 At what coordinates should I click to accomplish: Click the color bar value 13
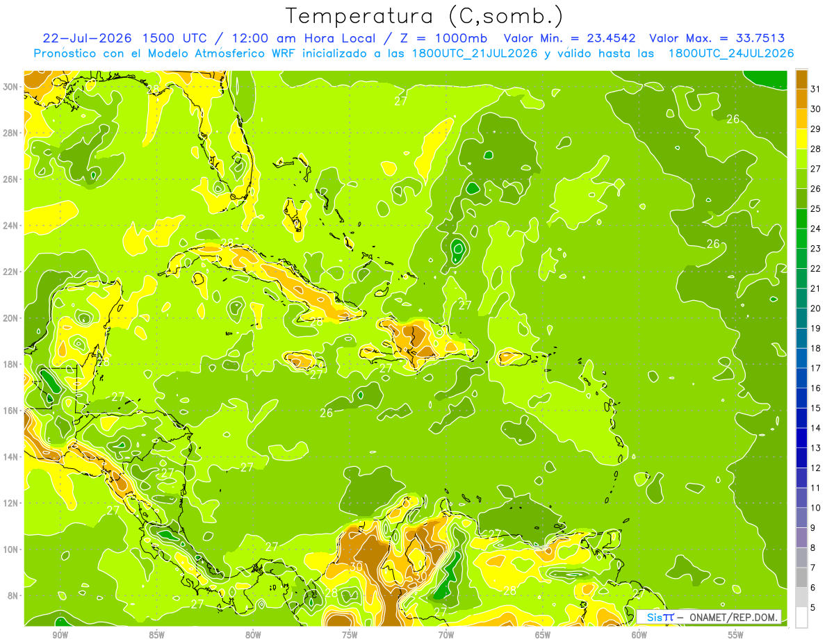pos(816,447)
